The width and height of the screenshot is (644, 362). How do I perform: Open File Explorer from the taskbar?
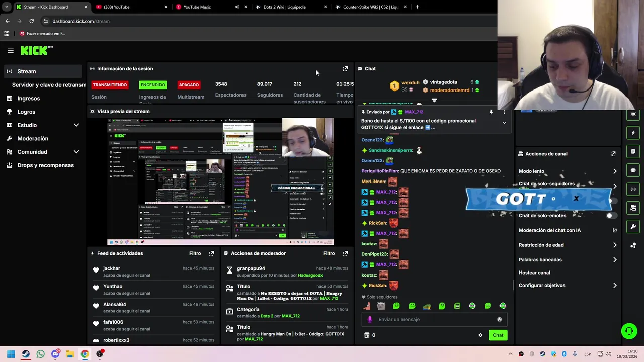(70, 354)
